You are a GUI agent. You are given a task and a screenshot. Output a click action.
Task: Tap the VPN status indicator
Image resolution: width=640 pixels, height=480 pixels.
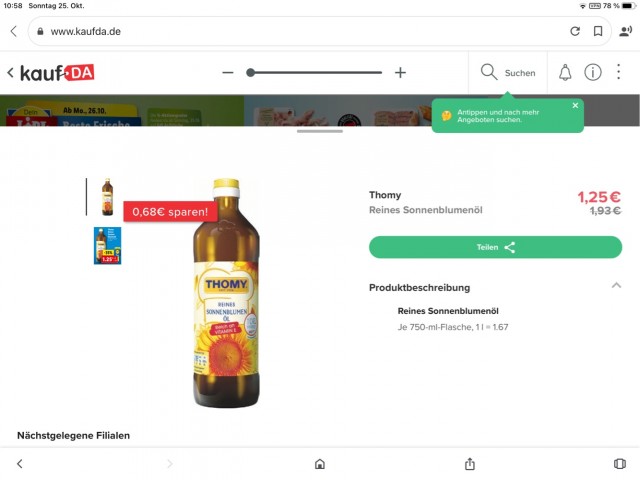pos(595,6)
